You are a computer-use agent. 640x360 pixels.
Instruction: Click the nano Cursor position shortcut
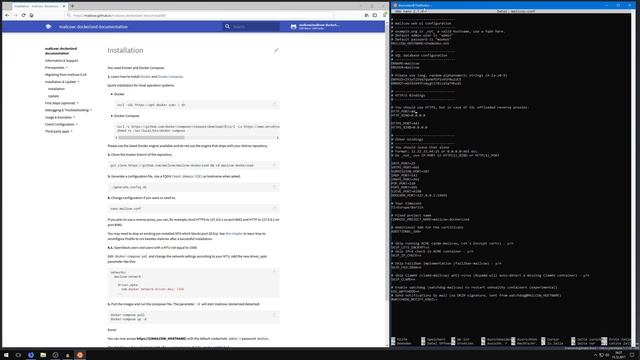550,340
